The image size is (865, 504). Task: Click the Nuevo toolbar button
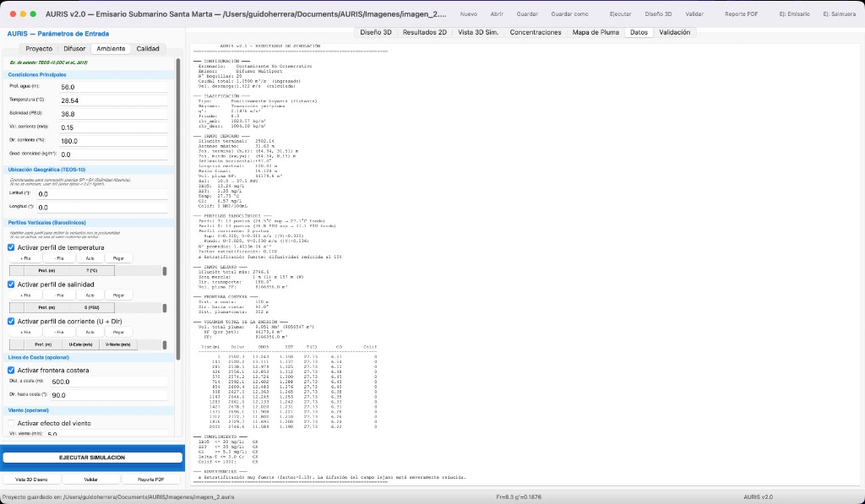tap(468, 14)
